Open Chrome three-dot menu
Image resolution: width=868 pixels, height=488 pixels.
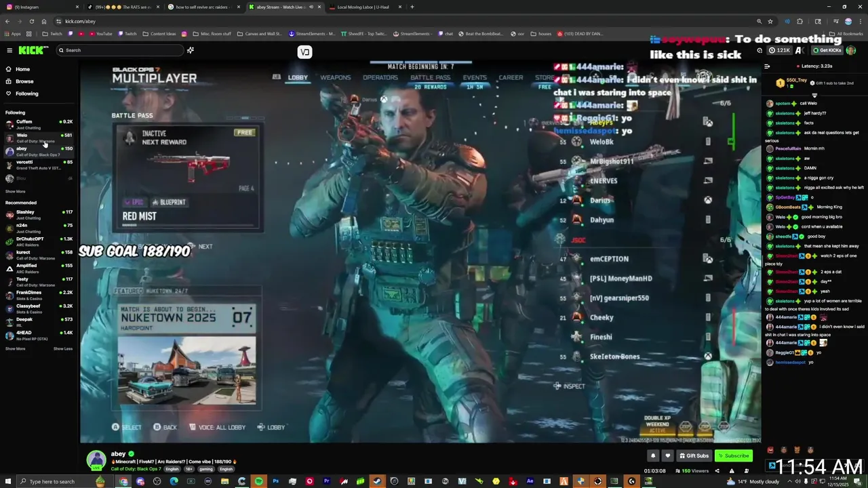[860, 21]
